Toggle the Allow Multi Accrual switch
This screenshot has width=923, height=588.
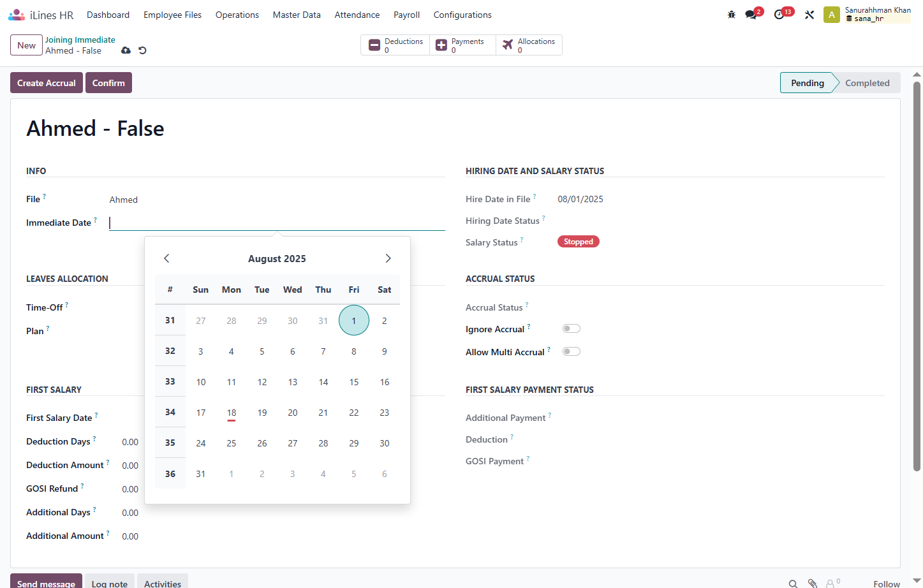572,352
